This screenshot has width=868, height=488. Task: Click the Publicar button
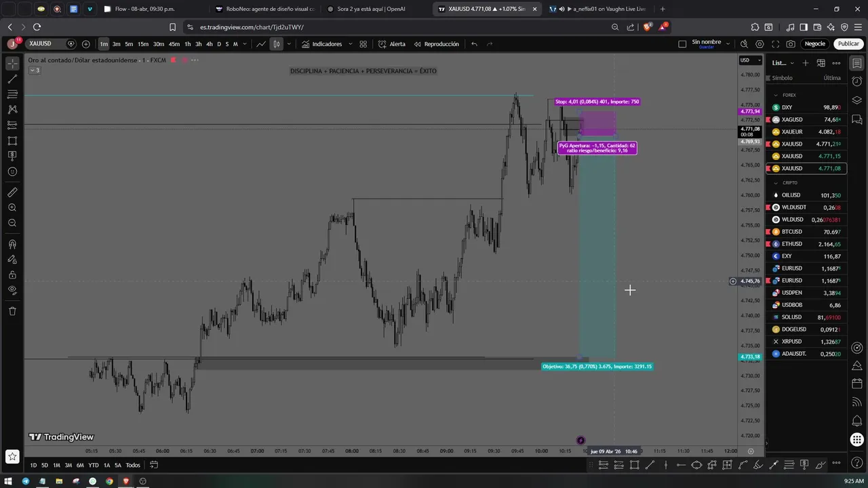tap(848, 44)
